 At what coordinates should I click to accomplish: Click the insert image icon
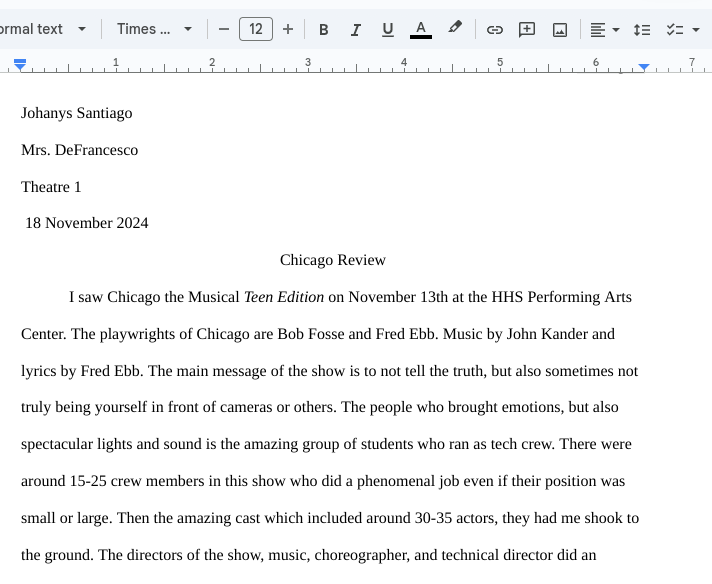pos(560,30)
